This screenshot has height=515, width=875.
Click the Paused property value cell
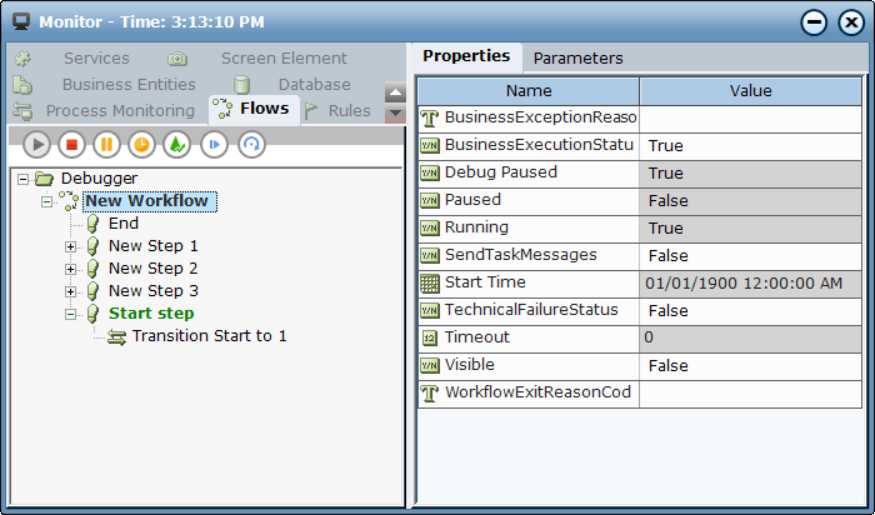click(750, 201)
